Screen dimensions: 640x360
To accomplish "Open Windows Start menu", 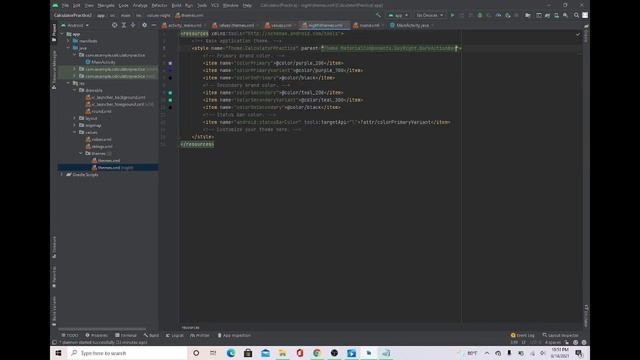I will (58, 353).
